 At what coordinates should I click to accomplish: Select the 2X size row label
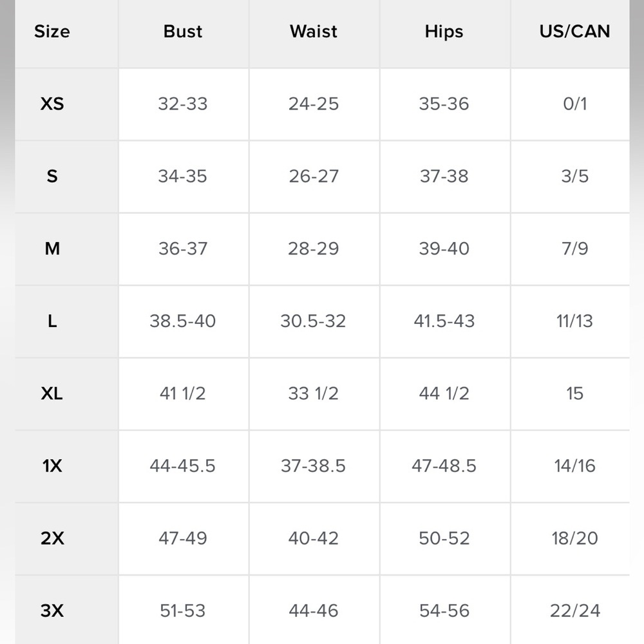point(52,538)
